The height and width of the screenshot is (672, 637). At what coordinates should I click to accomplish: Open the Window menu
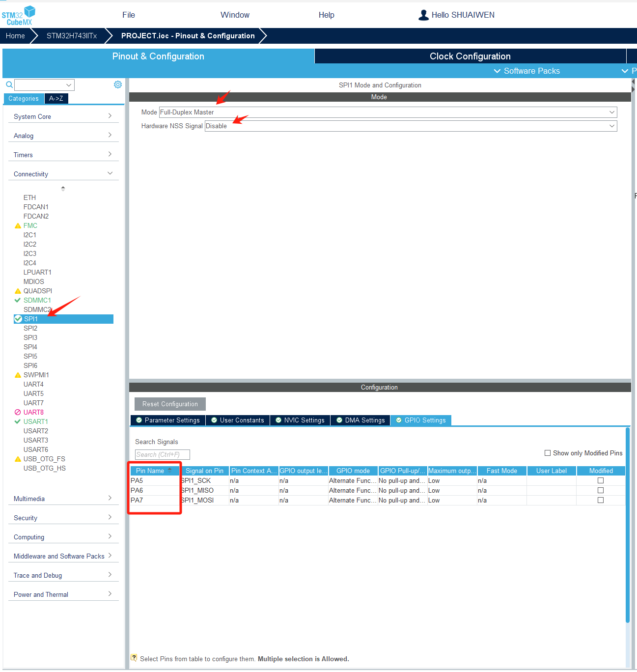tap(235, 15)
